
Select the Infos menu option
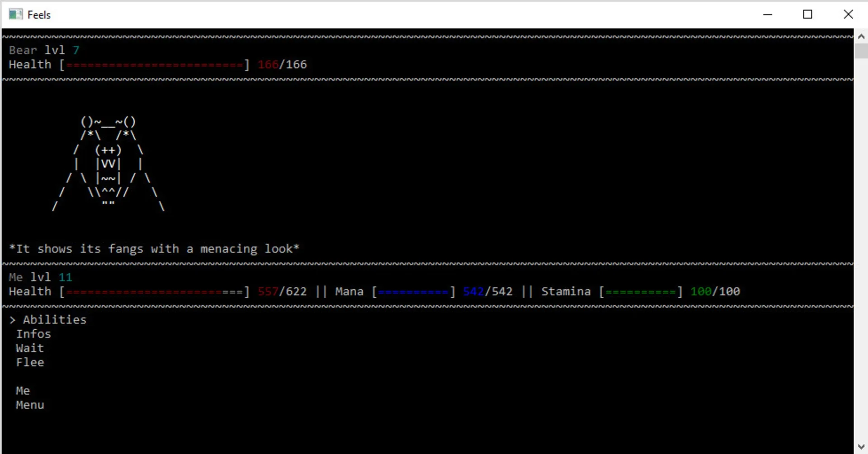tap(33, 334)
